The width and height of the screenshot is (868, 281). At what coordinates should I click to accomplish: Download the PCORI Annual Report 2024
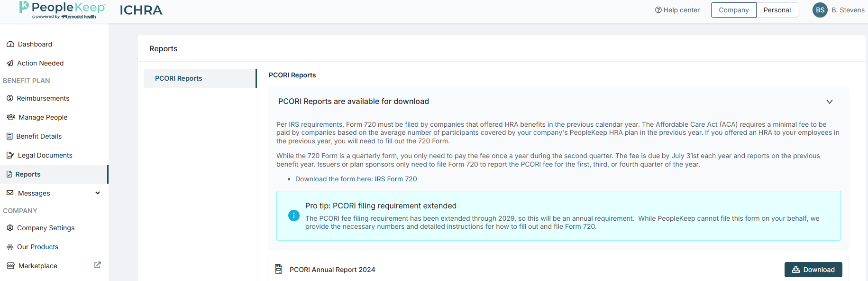(x=813, y=270)
